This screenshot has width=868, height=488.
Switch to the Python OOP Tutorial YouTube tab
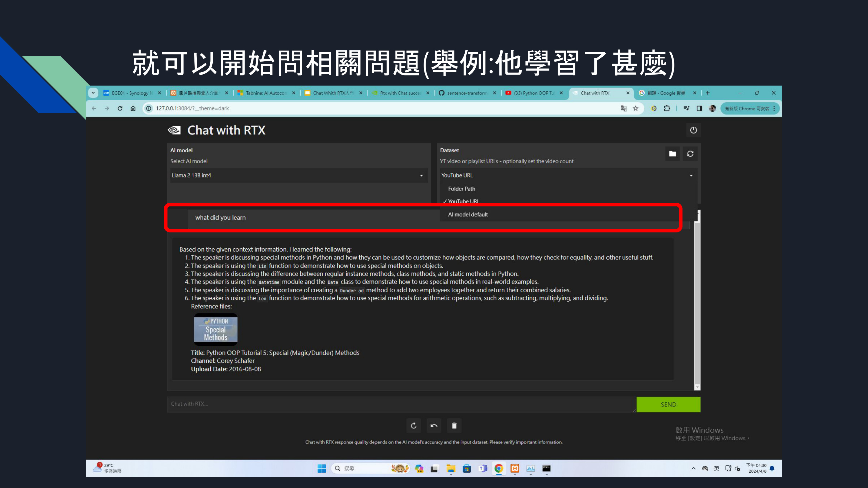(534, 93)
